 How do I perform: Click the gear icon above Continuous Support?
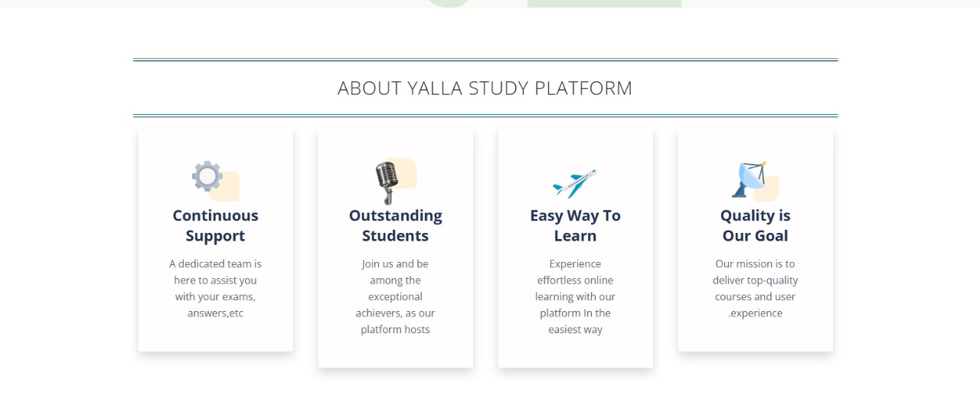pyautogui.click(x=207, y=176)
